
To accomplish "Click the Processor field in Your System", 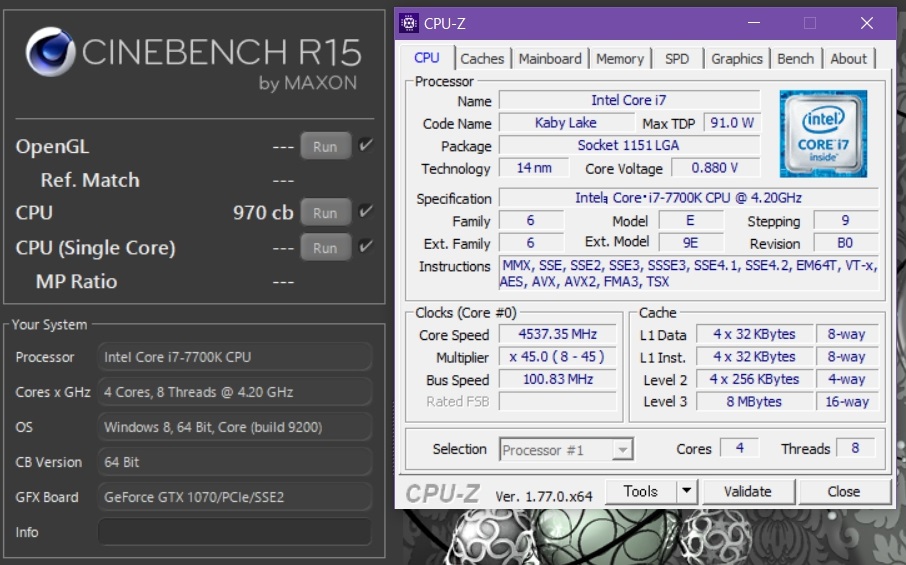I will [x=235, y=357].
